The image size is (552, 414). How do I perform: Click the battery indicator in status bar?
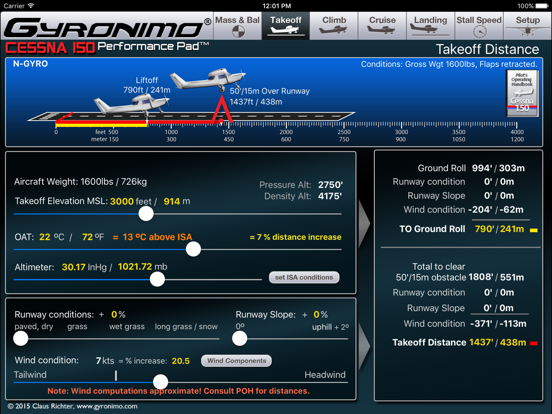tap(542, 6)
